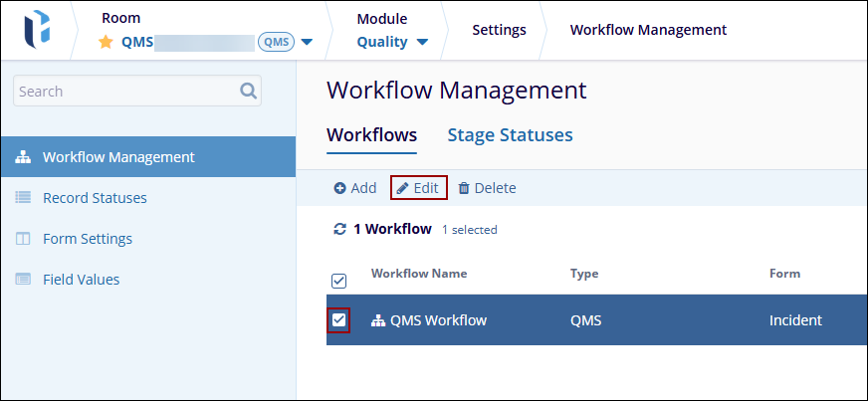Click Edit to modify the selected workflow
This screenshot has width=868, height=401.
[418, 188]
